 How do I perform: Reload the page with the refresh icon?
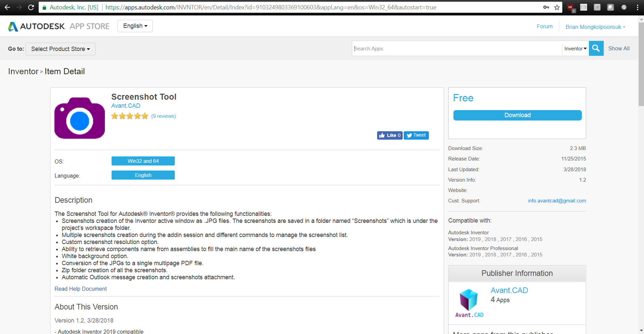tap(31, 7)
